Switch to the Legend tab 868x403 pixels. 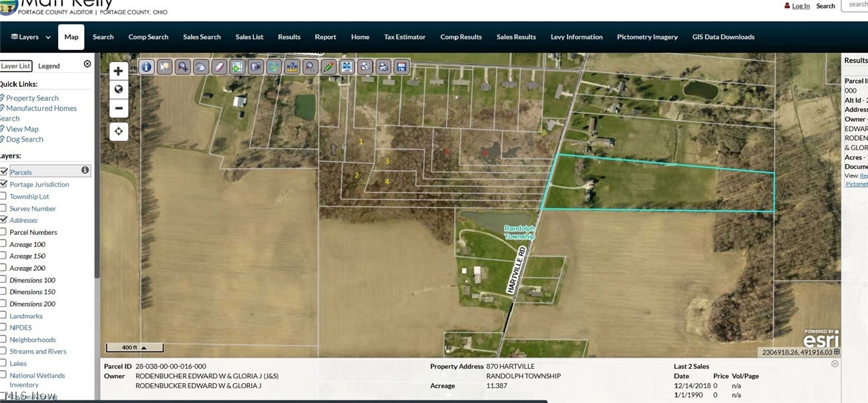pyautogui.click(x=49, y=65)
